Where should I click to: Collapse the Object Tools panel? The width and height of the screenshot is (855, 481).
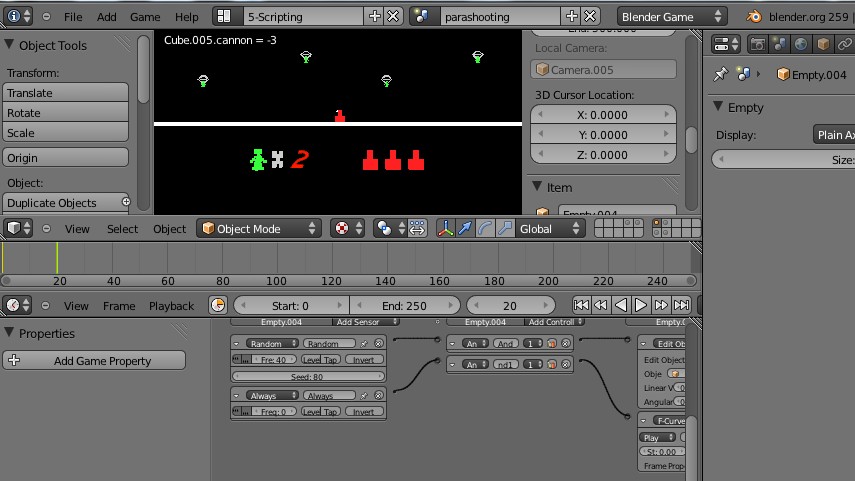click(9, 45)
